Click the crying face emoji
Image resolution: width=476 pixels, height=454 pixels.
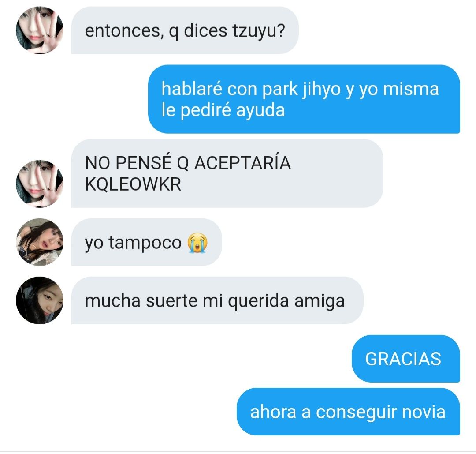coord(197,243)
